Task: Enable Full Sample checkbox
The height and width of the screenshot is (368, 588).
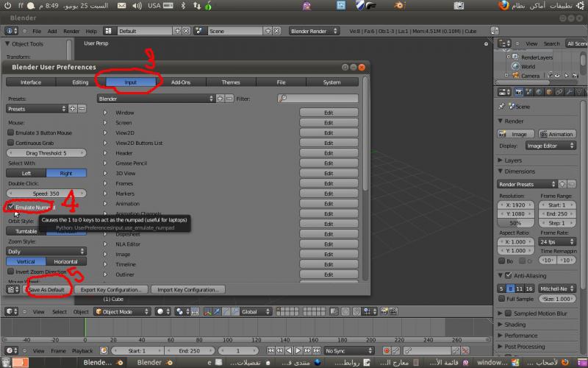Action: (x=501, y=299)
